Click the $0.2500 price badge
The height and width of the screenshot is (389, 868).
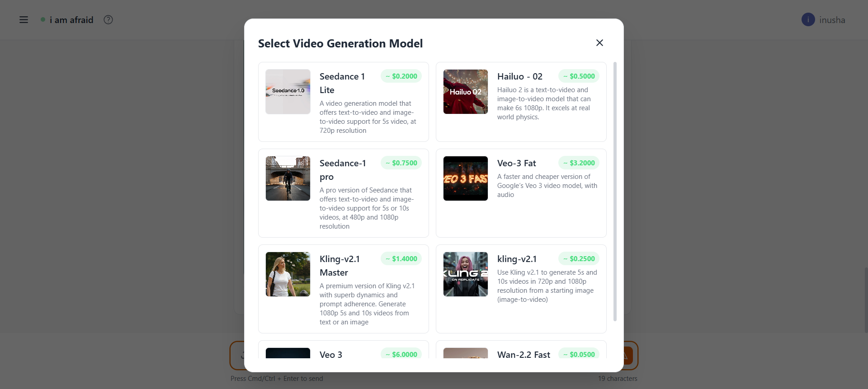[x=579, y=259]
